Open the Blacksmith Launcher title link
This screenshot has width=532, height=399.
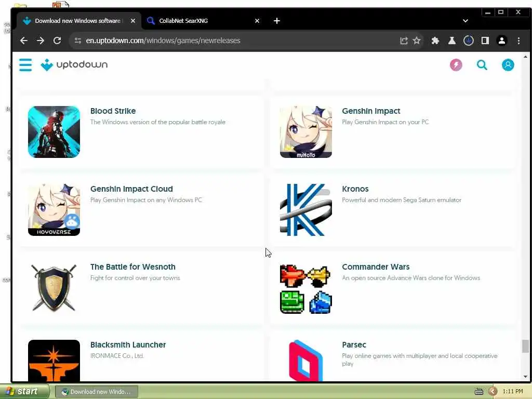128,345
